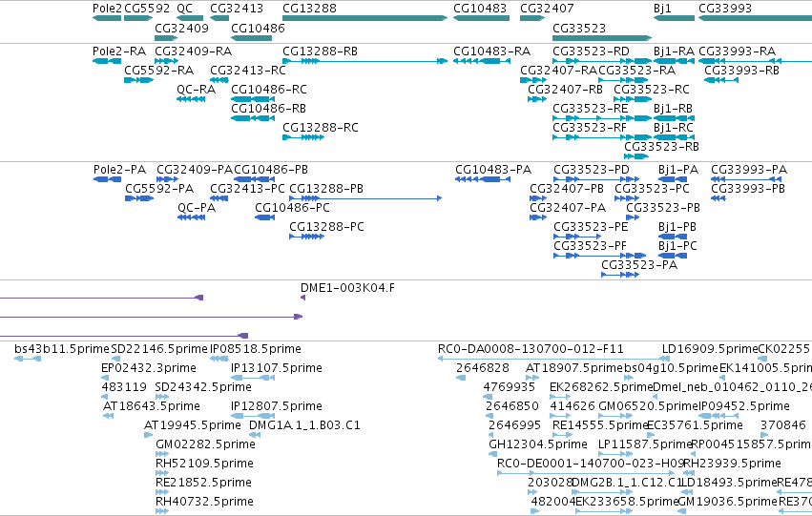
Task: Click the QC-PA protein label
Action: tap(197, 208)
